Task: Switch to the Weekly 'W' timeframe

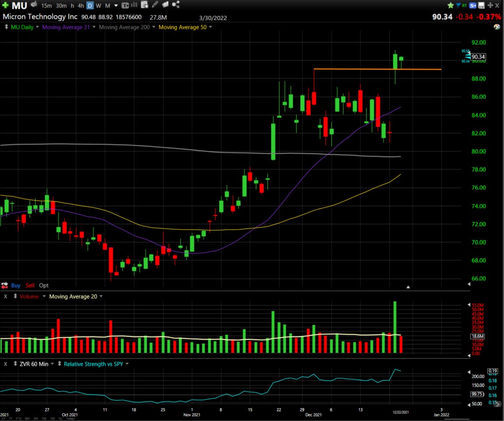Action: coord(98,6)
